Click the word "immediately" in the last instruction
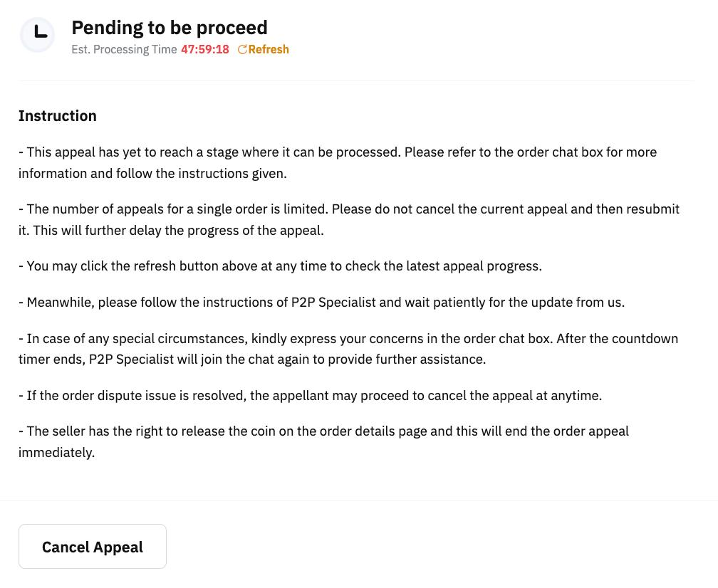 [x=56, y=452]
